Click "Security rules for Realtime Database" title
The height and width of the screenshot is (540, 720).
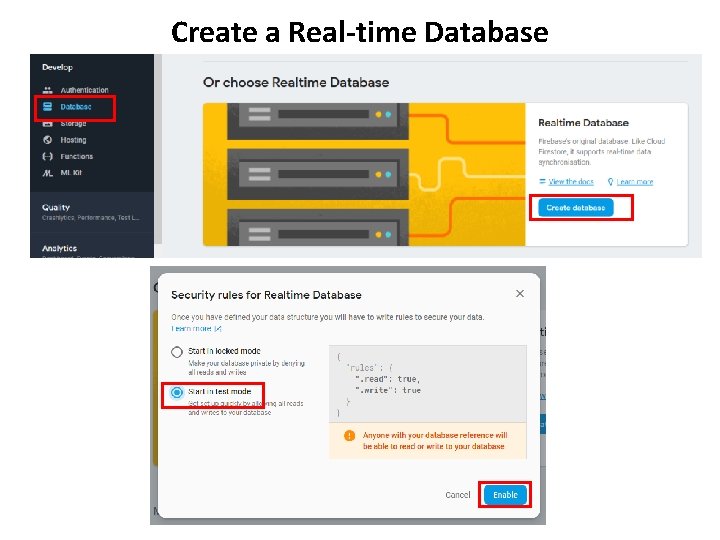coord(266,295)
